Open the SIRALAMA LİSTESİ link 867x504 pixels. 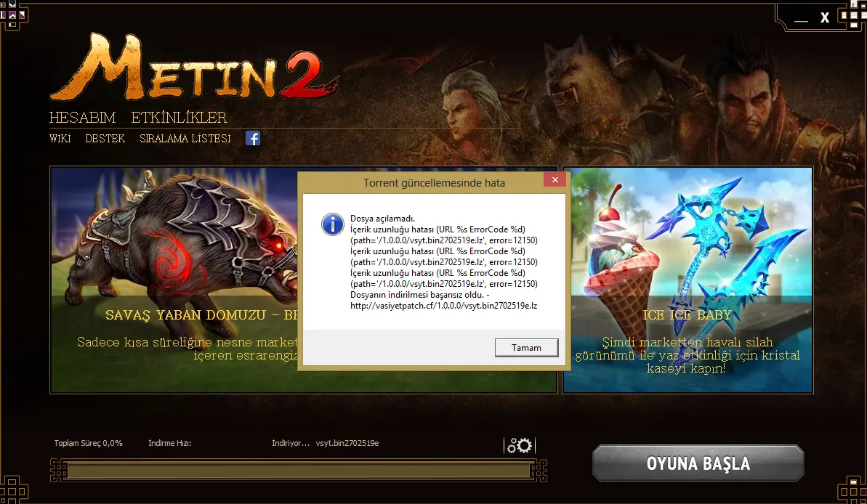click(185, 138)
